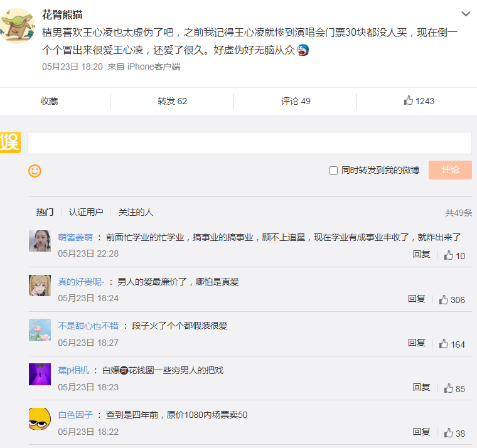Click 转发 62 to repost
This screenshot has width=477, height=448.
click(x=172, y=101)
